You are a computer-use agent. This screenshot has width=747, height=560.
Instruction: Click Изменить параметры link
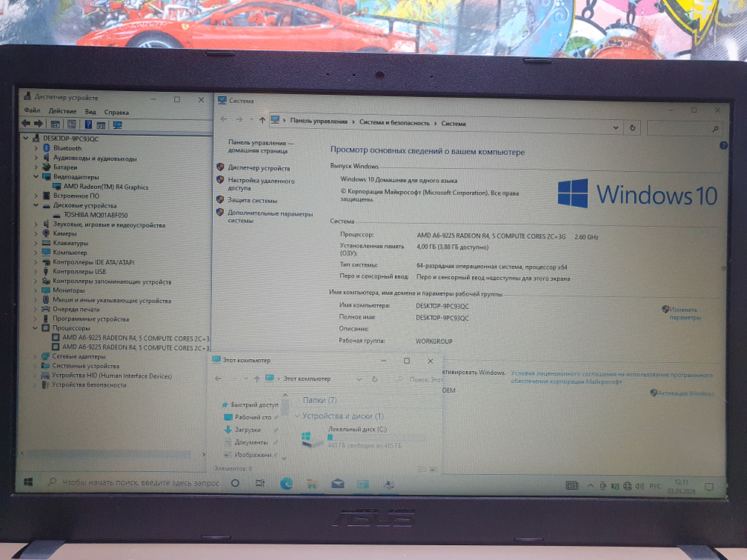[684, 314]
